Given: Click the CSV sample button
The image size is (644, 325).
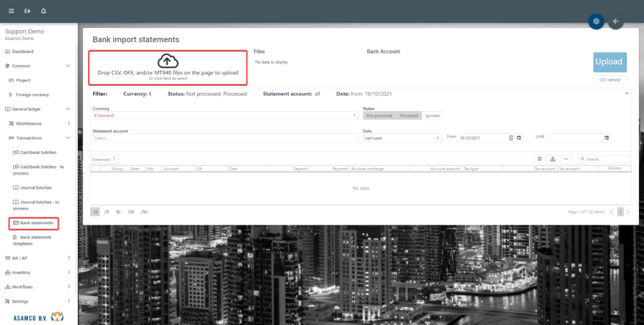Looking at the screenshot, I should (610, 80).
